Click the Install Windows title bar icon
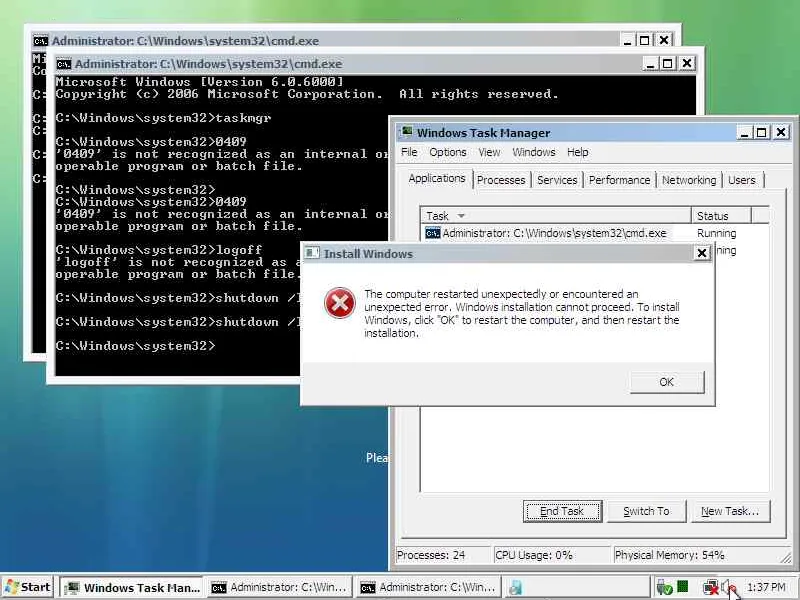Screen dimensions: 800x600 tap(312, 253)
